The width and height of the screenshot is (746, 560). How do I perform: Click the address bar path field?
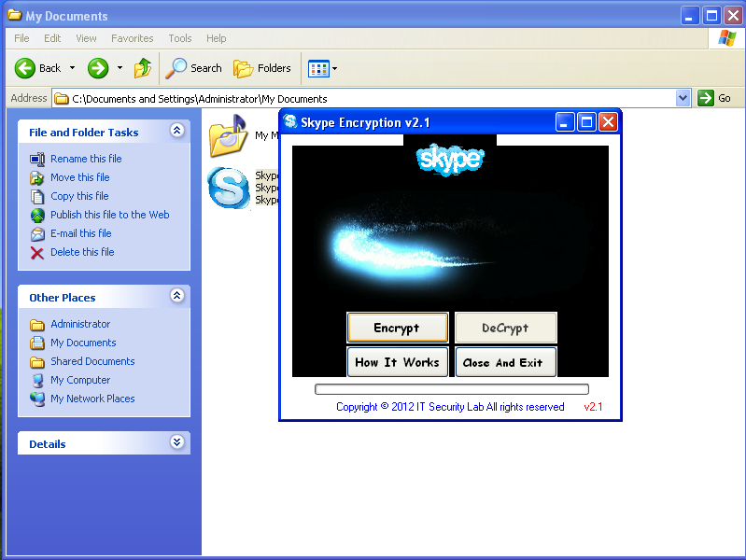364,99
